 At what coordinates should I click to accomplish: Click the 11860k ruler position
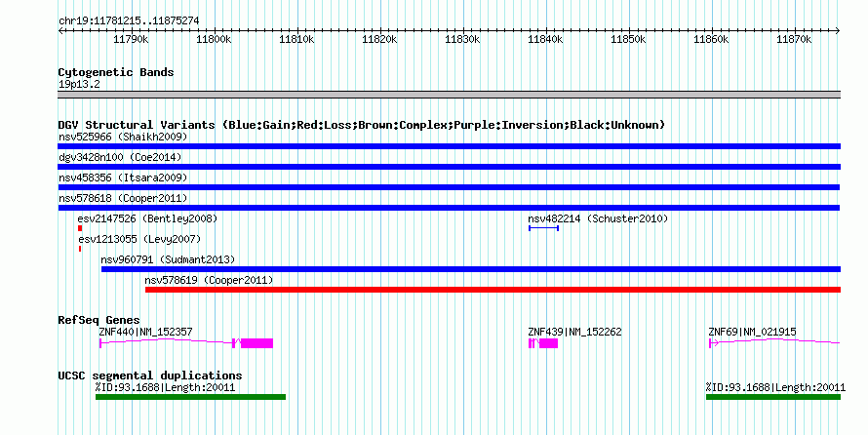click(711, 39)
